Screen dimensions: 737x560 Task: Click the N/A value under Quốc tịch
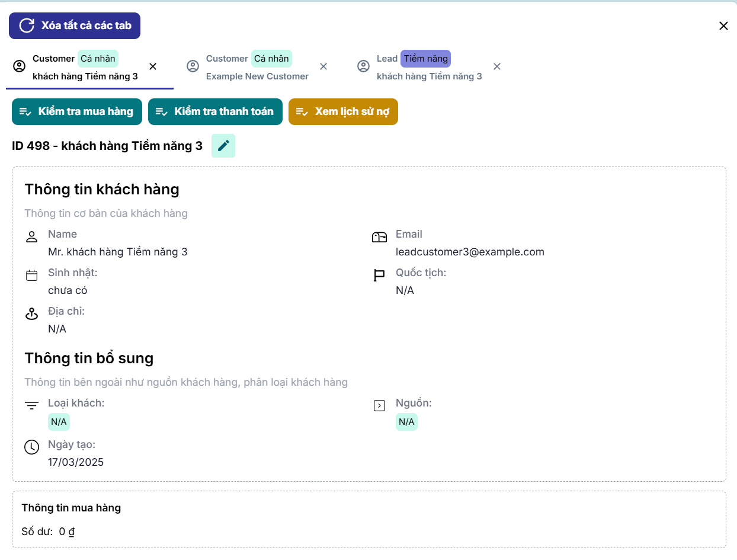pyautogui.click(x=405, y=290)
